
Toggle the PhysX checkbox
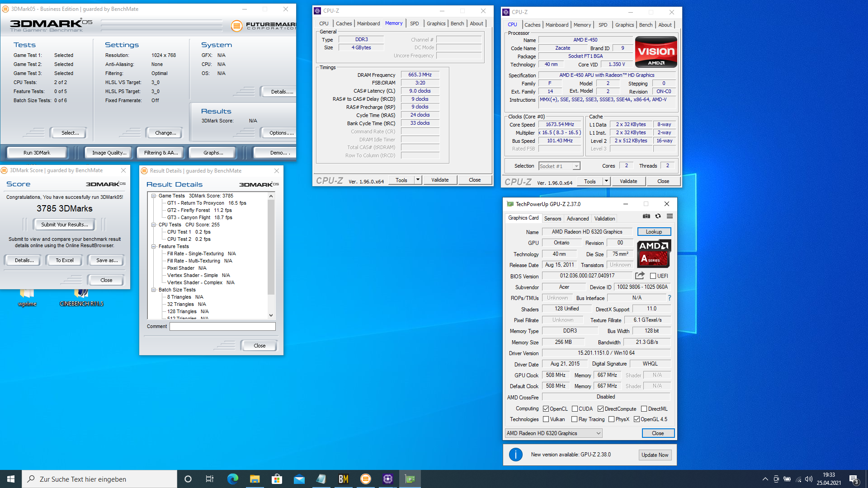[x=611, y=419]
